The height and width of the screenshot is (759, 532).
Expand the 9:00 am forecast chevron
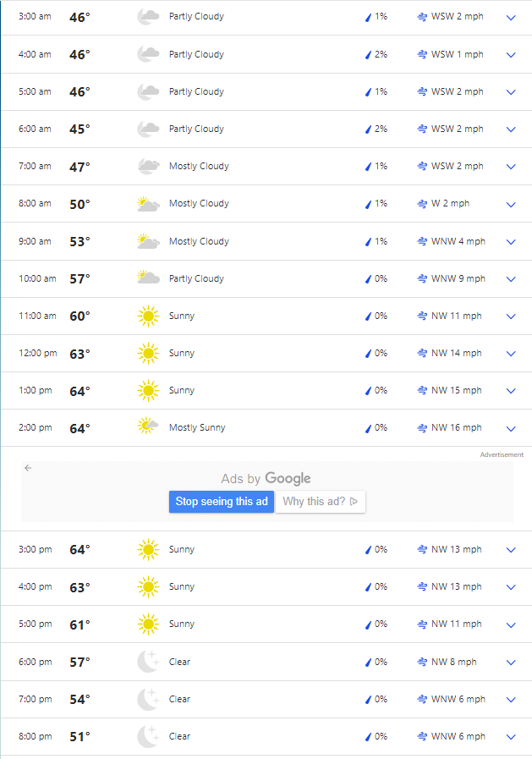click(x=511, y=241)
